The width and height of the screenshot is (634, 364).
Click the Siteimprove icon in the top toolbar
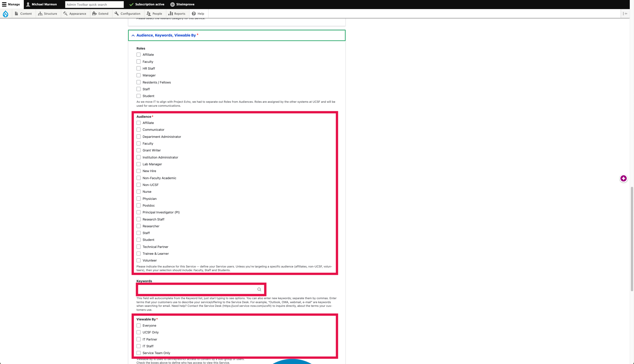(x=172, y=4)
